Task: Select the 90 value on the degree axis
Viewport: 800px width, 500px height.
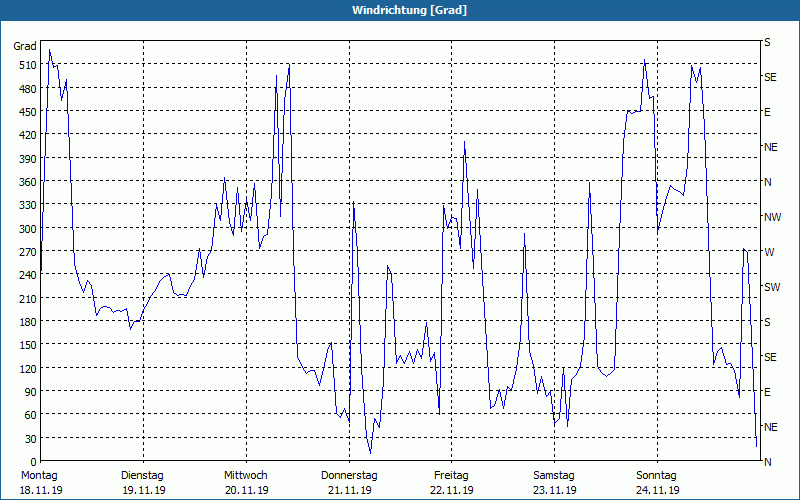Action: [31, 392]
